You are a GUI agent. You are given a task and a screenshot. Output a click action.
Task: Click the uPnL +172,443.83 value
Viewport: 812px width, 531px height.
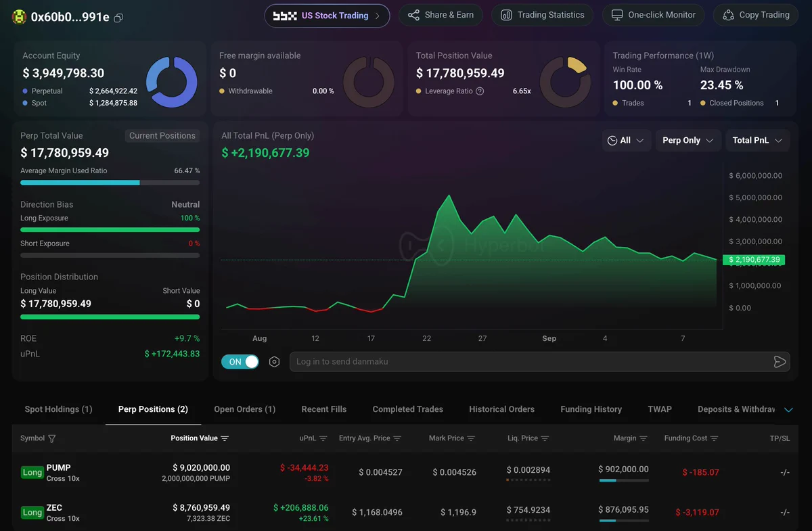(x=172, y=354)
